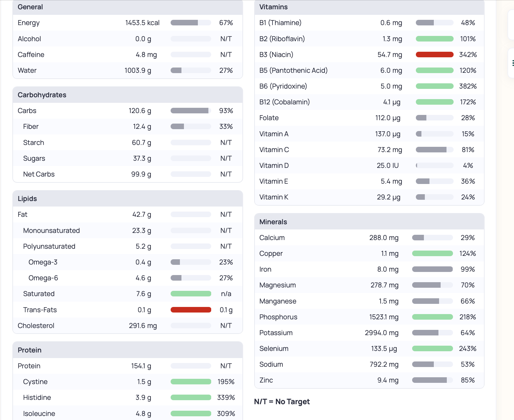Click the Energy progress bar
The image size is (514, 420).
click(191, 23)
